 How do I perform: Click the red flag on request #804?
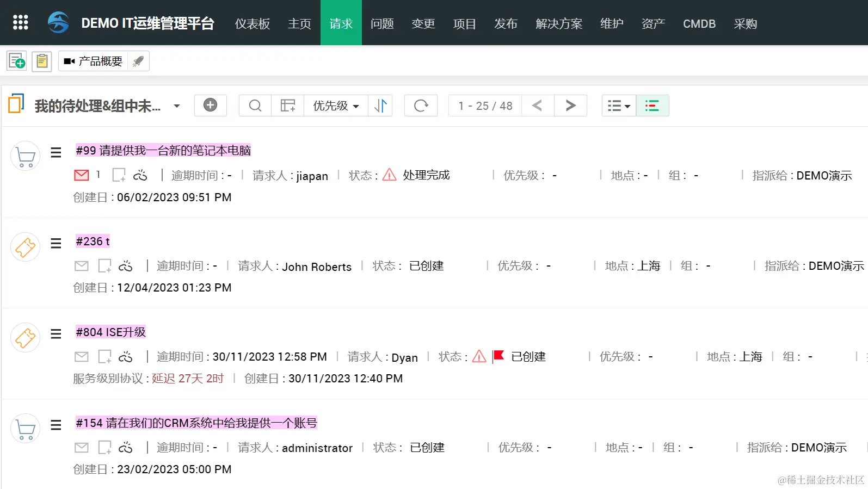click(x=498, y=356)
